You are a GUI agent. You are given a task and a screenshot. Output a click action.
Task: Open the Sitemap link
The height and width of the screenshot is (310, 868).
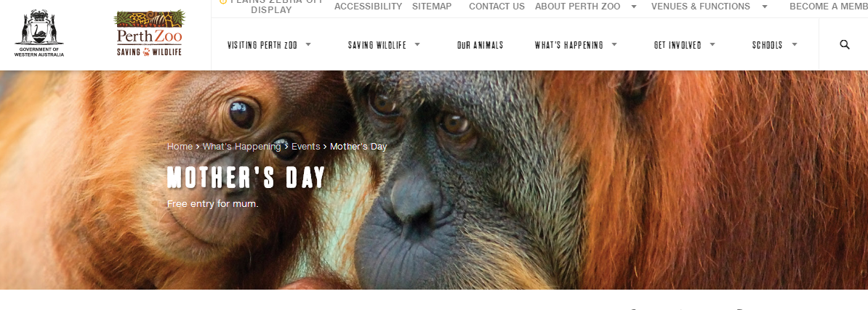(x=432, y=7)
